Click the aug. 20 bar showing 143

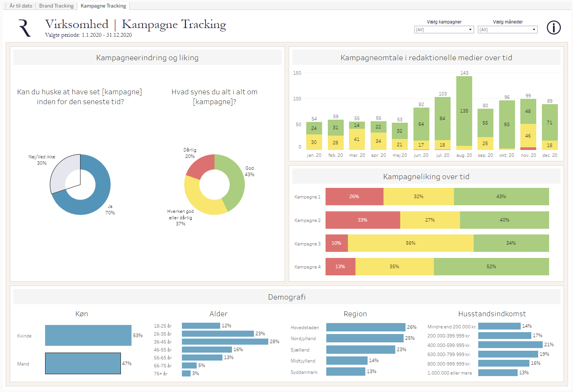coord(464,112)
